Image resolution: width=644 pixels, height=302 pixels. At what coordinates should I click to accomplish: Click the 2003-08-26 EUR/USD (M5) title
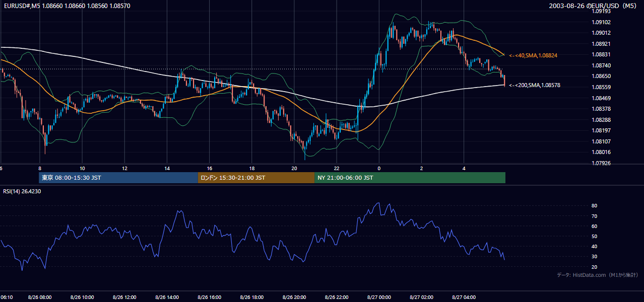593,6
